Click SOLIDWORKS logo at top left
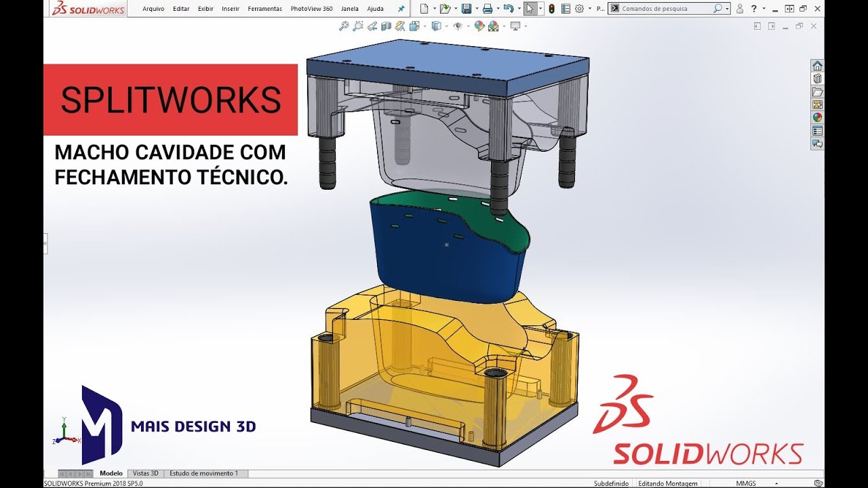 (x=88, y=8)
